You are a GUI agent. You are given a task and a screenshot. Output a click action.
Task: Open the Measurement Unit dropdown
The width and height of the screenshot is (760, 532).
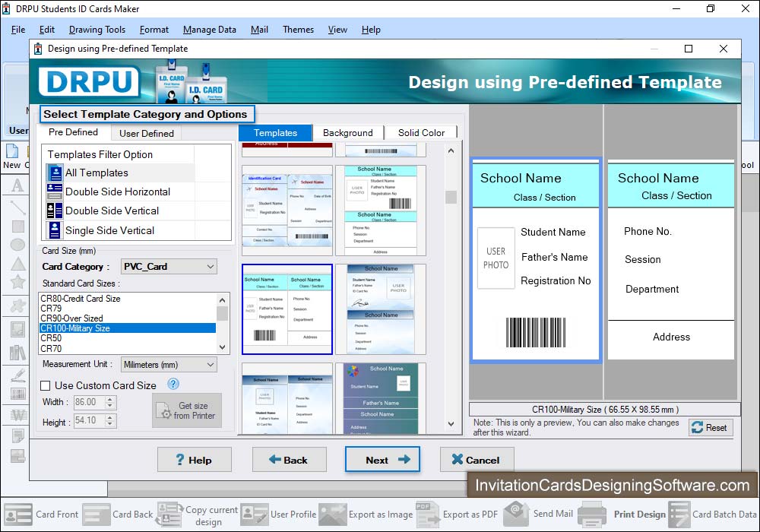coord(169,364)
